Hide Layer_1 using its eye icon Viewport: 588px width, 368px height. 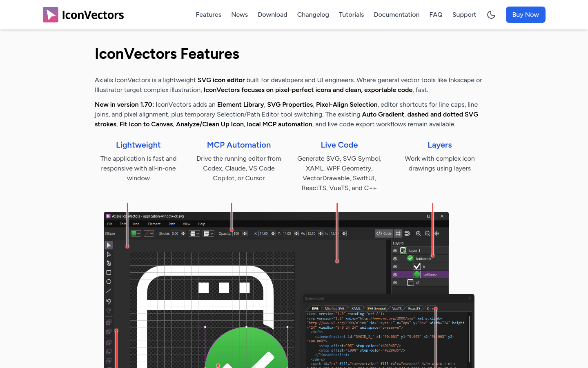tap(395, 251)
